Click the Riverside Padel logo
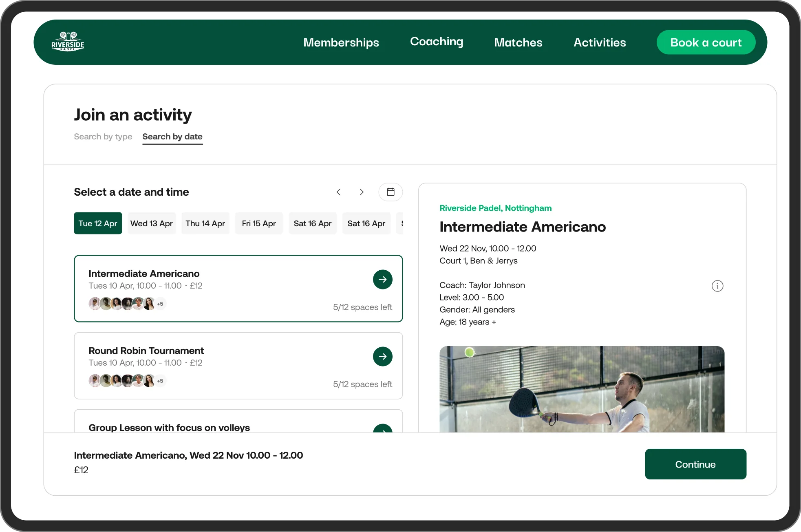The height and width of the screenshot is (532, 801). pos(68,42)
